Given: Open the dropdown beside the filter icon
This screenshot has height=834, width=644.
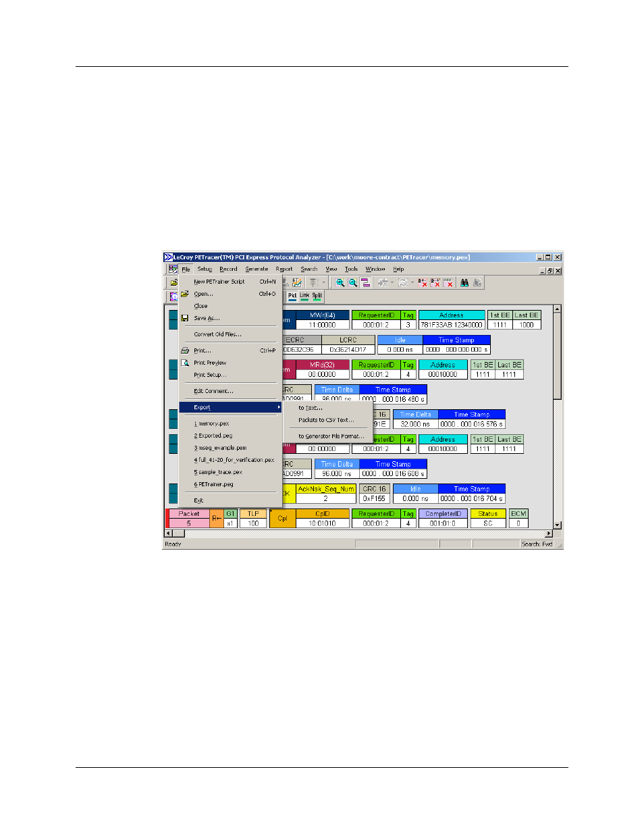Looking at the screenshot, I should (392, 282).
